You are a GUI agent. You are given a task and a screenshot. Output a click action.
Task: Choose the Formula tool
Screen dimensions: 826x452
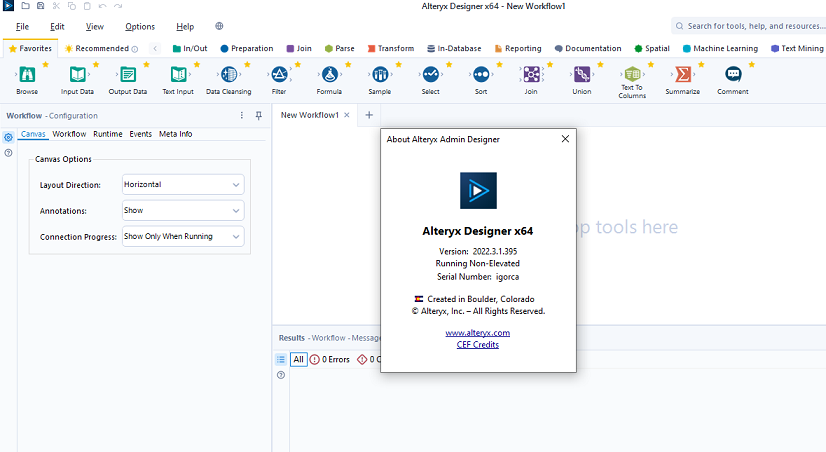(330, 74)
